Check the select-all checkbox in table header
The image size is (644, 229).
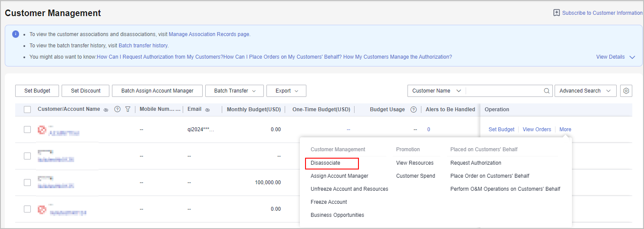point(27,110)
